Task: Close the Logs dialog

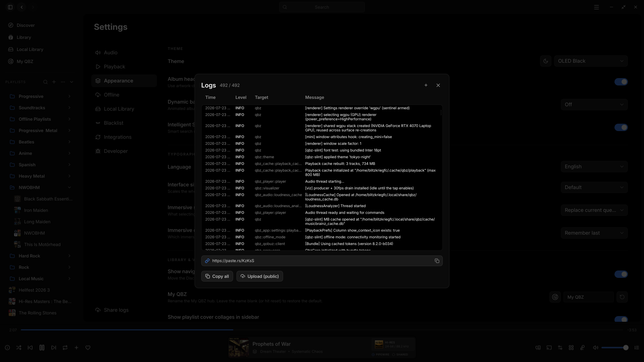Action: point(438,85)
